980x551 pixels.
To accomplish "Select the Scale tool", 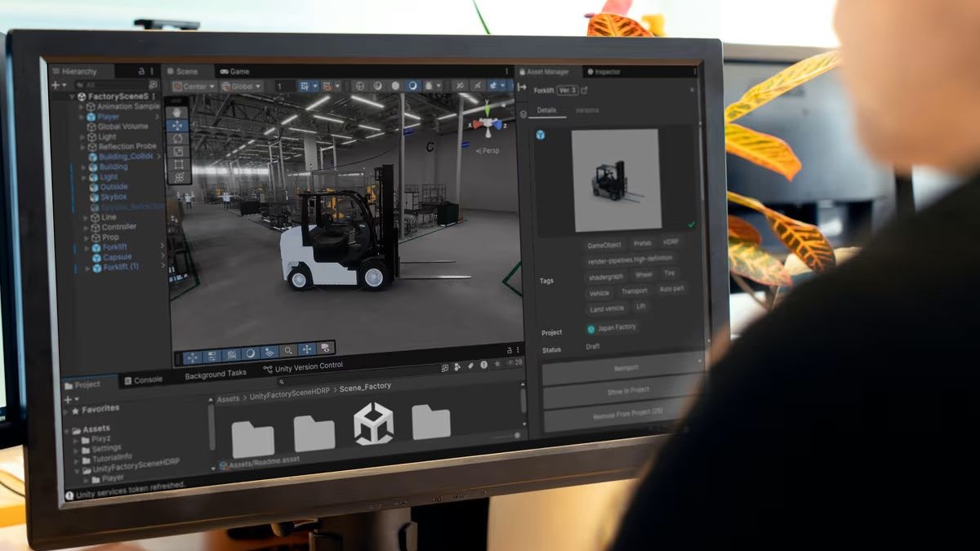I will pos(179,152).
